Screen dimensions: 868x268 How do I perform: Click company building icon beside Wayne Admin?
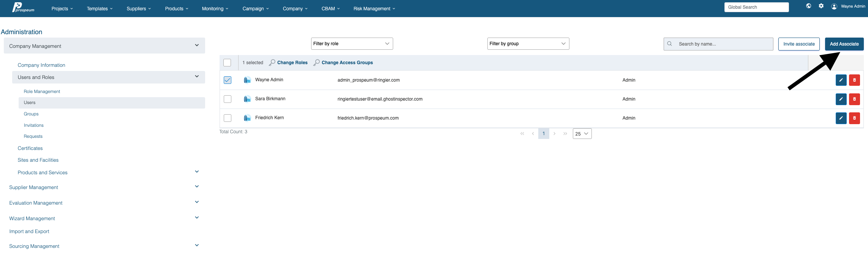247,80
